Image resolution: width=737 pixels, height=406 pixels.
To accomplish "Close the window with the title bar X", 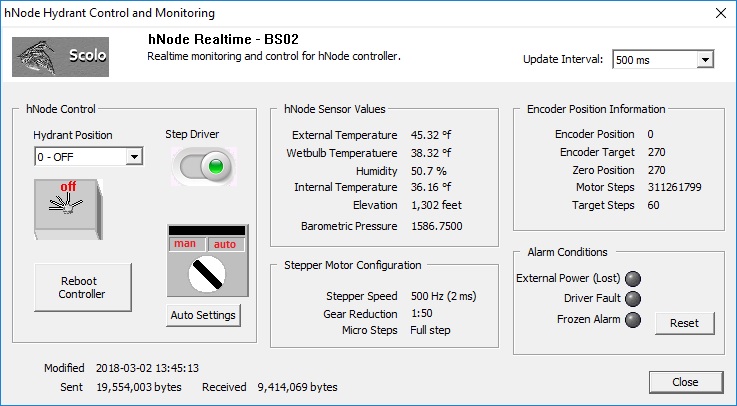I will tap(721, 13).
